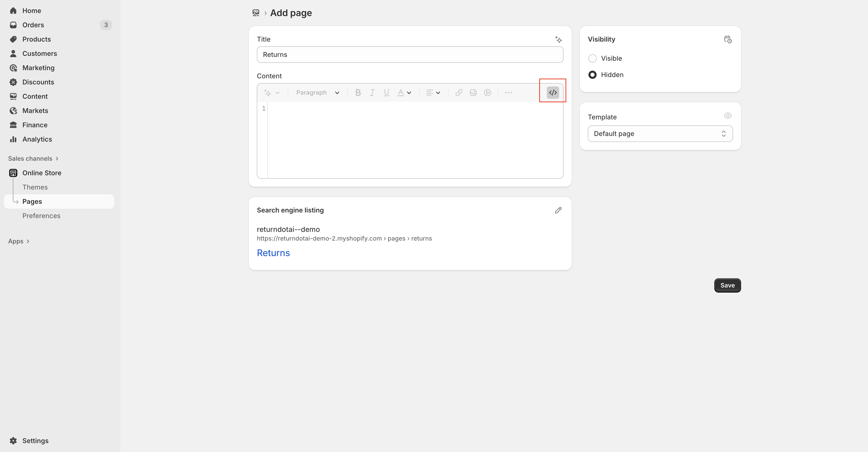Image resolution: width=868 pixels, height=452 pixels.
Task: Go to Themes in Online Store
Action: click(35, 187)
